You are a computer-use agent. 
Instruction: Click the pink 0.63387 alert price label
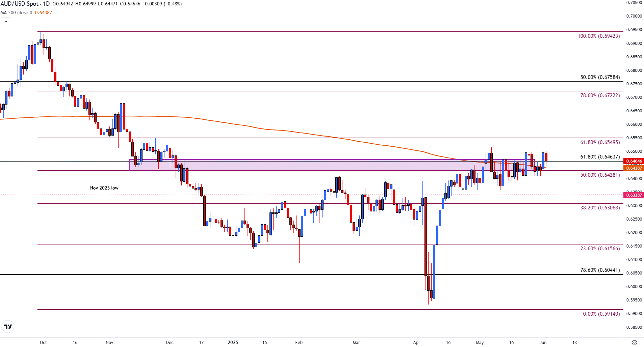tap(634, 195)
